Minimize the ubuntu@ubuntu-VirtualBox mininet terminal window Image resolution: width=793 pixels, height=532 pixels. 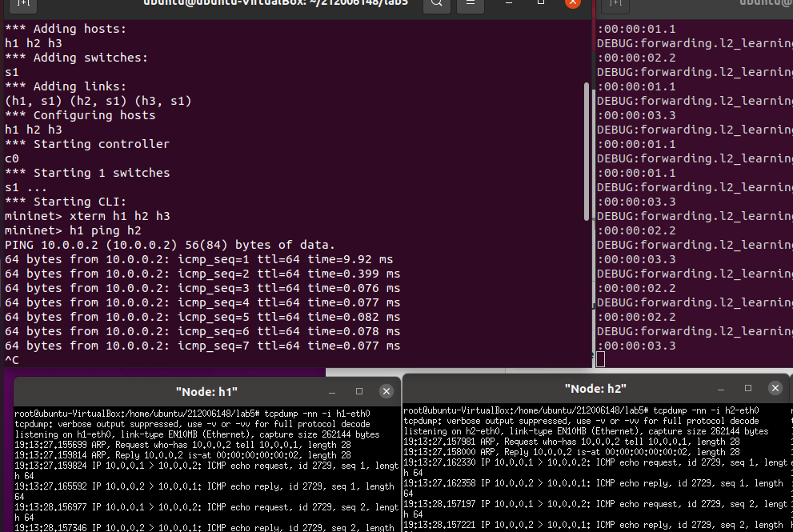(x=509, y=3)
